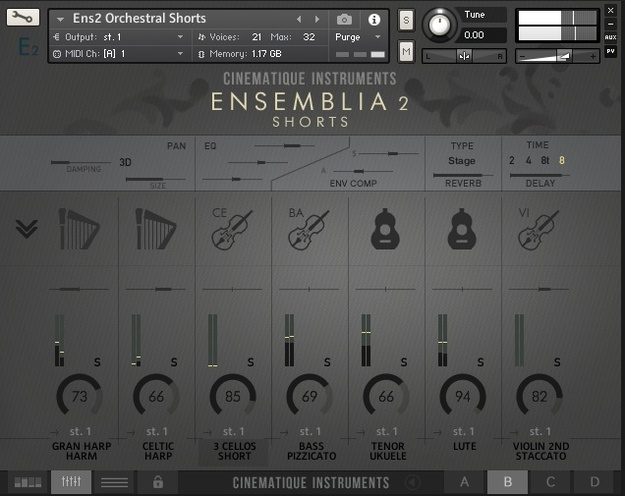Open 3 Cellos Short st. 1 output selector
625x496 pixels.
[233, 431]
